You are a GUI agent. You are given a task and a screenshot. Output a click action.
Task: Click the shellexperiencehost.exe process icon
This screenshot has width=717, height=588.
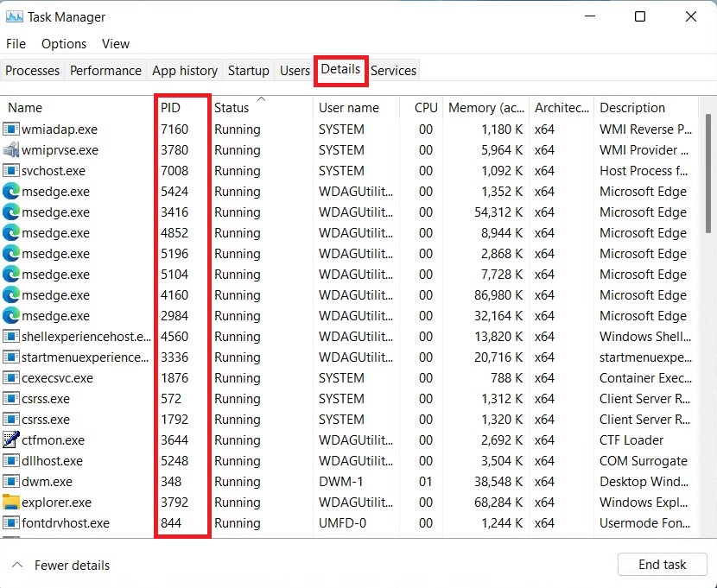pyautogui.click(x=10, y=336)
